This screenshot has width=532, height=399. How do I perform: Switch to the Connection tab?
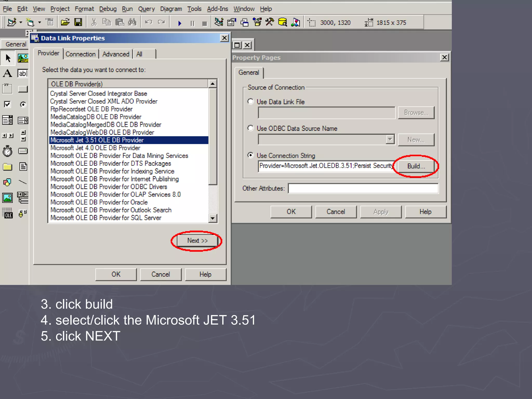pyautogui.click(x=81, y=54)
